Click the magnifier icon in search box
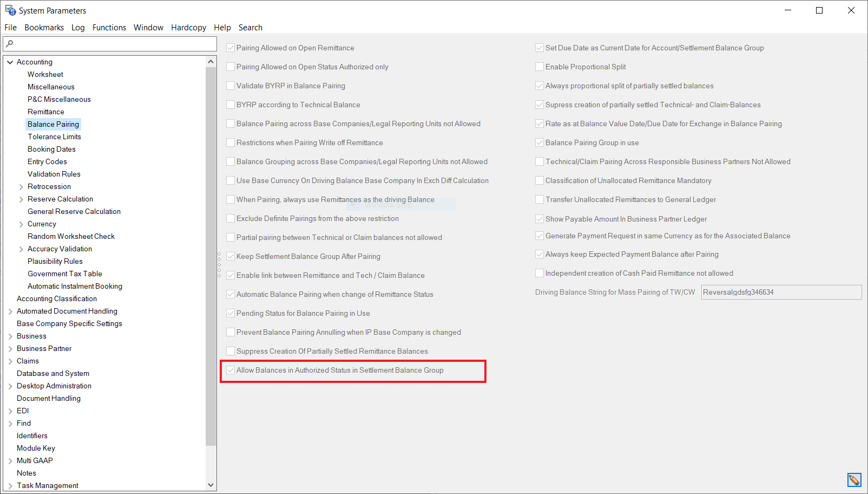The image size is (868, 494). [10, 43]
